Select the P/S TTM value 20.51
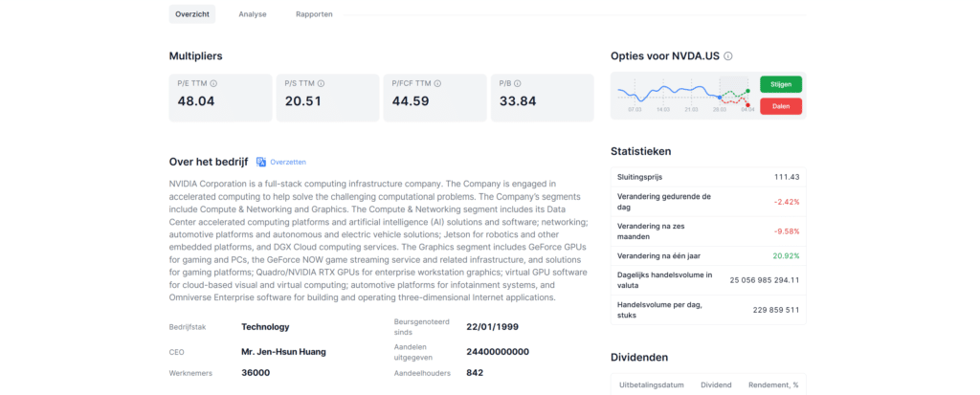The height and width of the screenshot is (395, 980). (303, 101)
